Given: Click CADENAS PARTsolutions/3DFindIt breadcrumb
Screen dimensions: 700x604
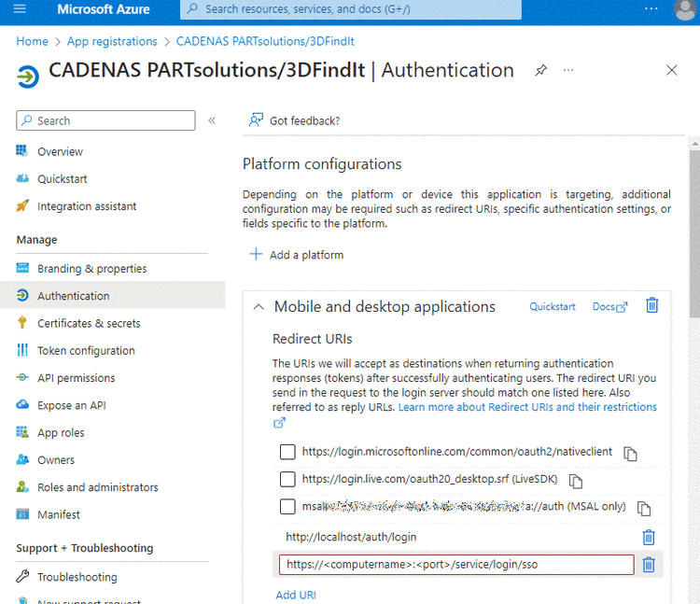Looking at the screenshot, I should pyautogui.click(x=265, y=41).
